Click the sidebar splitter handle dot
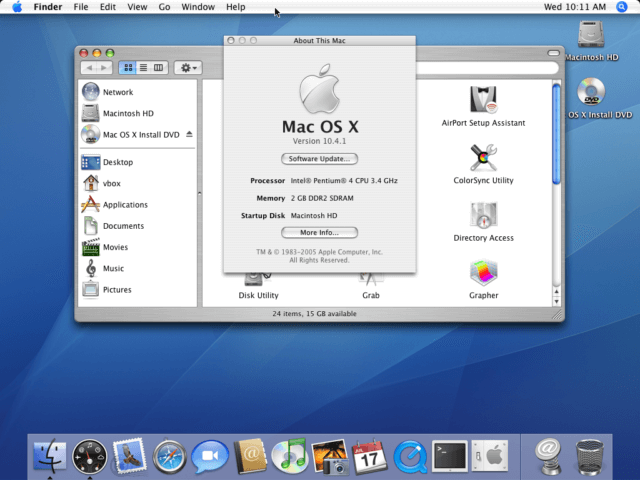The height and width of the screenshot is (480, 640). click(x=200, y=193)
